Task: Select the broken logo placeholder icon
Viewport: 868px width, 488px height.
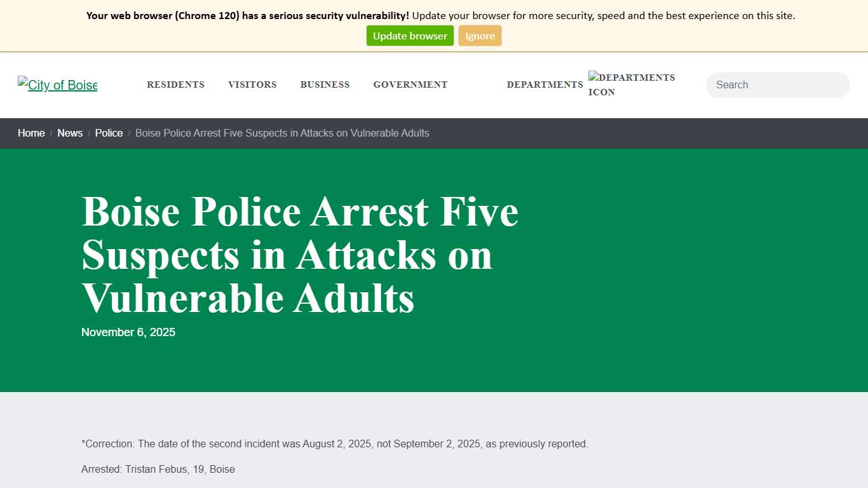Action: (22, 81)
